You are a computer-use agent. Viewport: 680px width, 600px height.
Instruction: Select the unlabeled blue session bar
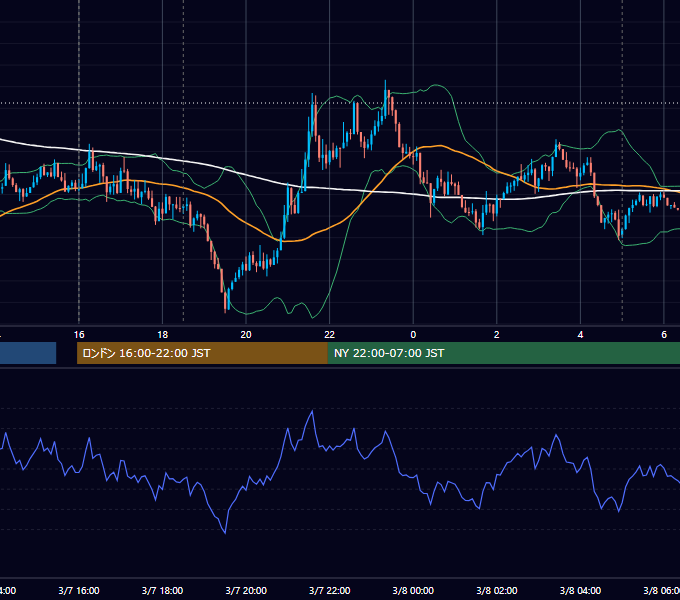tap(28, 353)
